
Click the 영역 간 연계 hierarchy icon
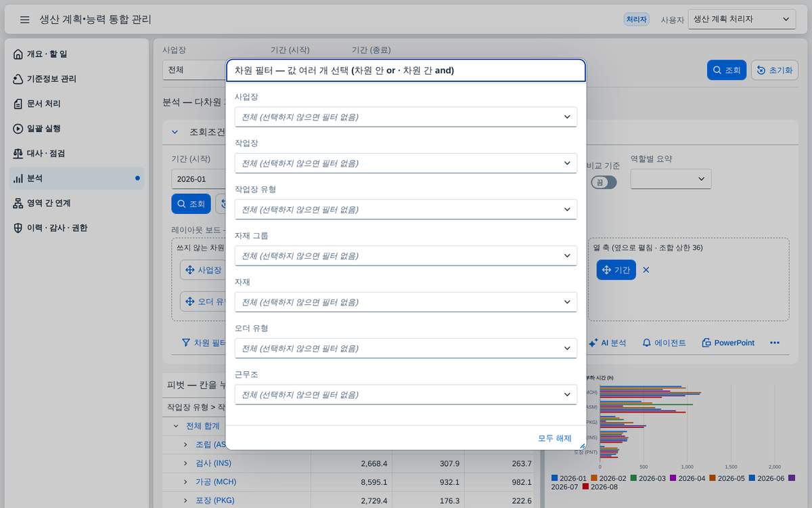(x=18, y=203)
